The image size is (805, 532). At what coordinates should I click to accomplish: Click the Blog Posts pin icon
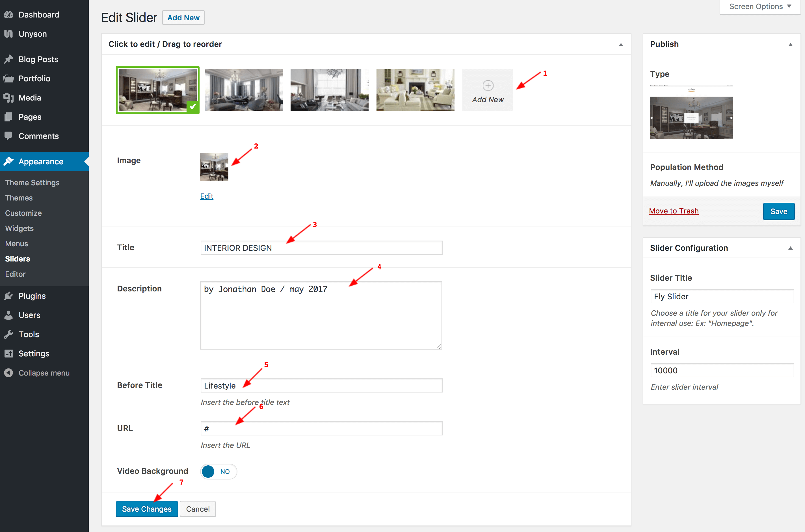[x=8, y=59]
